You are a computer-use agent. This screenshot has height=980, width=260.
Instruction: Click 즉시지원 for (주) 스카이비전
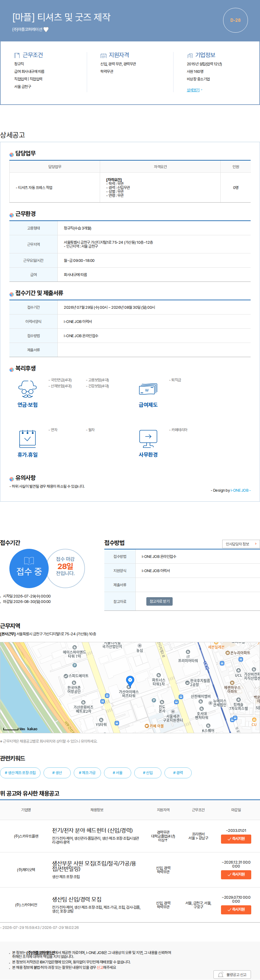tap(236, 909)
